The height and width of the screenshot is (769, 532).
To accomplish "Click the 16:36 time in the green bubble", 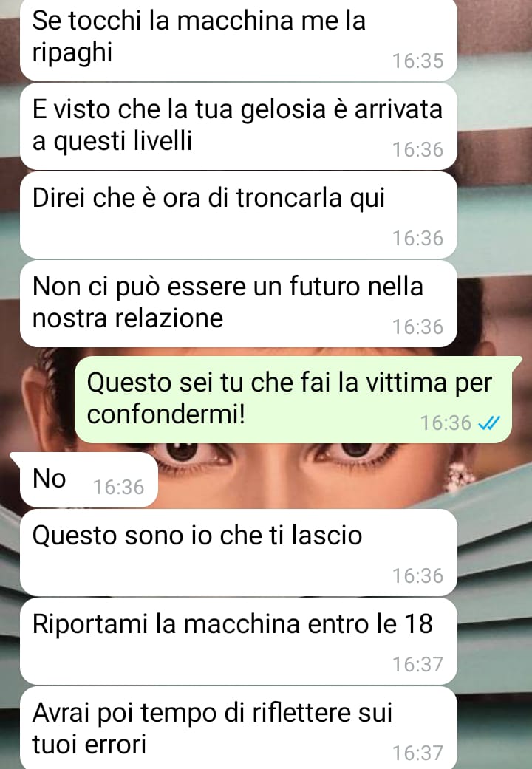I will point(446,423).
